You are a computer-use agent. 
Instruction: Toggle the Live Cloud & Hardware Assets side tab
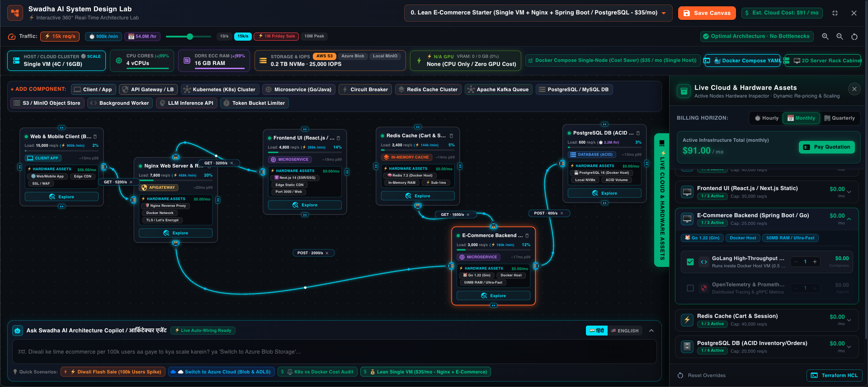click(x=662, y=200)
